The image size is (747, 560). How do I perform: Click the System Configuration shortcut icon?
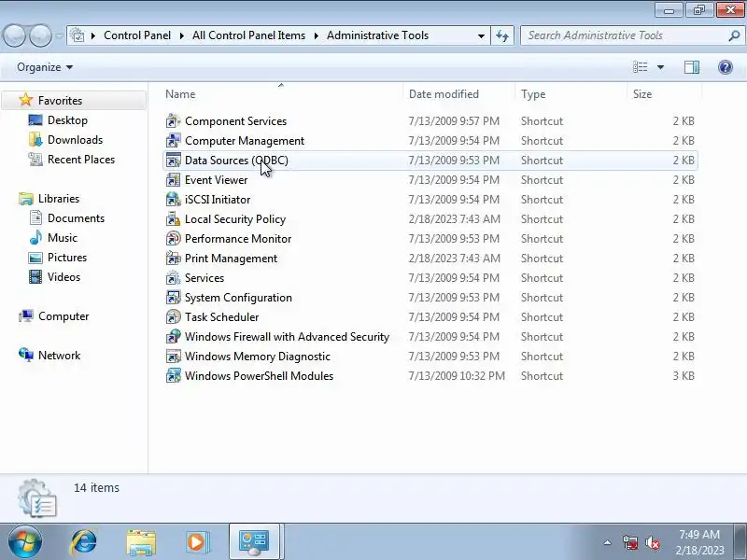173,297
